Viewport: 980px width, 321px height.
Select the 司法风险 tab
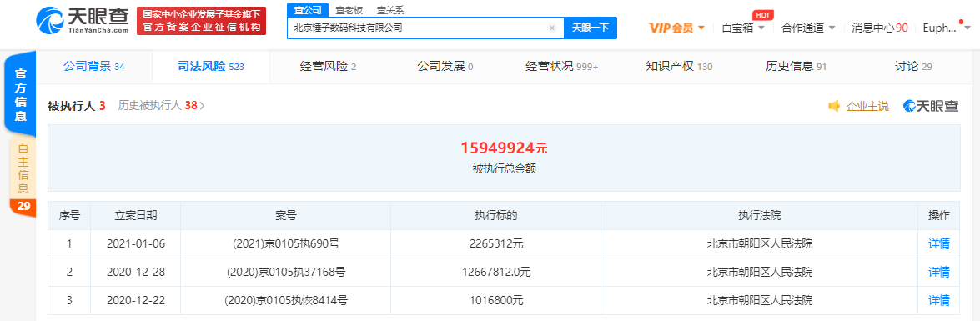click(210, 66)
